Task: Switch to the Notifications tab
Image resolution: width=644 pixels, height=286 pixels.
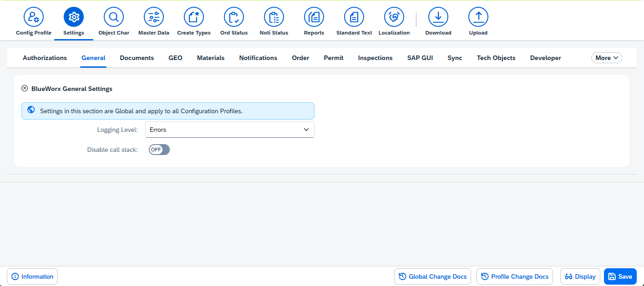Action: 258,58
